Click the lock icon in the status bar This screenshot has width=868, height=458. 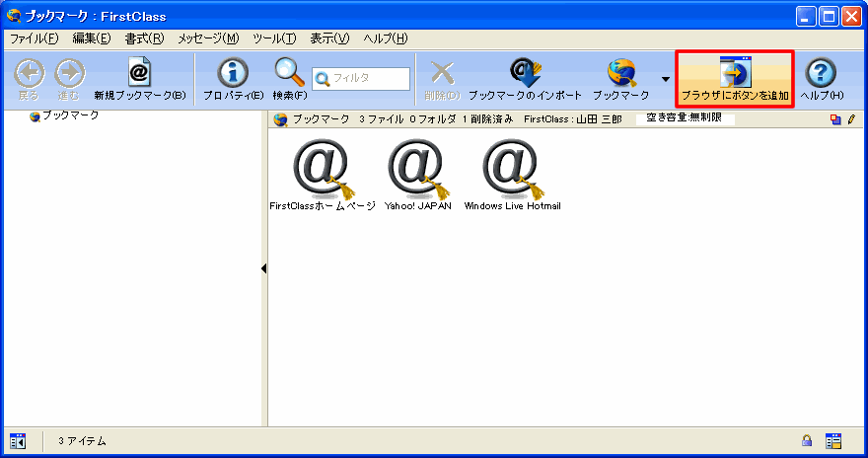[x=807, y=440]
